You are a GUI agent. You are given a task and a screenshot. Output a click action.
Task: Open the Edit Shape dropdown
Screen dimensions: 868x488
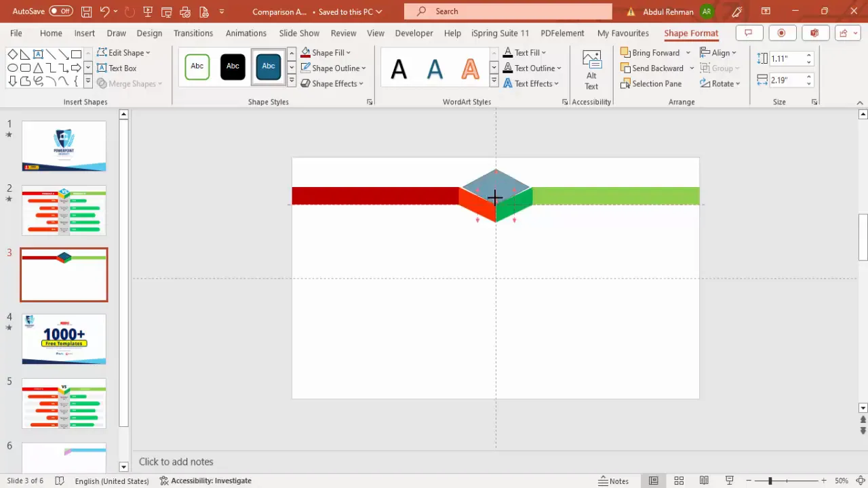(x=124, y=53)
